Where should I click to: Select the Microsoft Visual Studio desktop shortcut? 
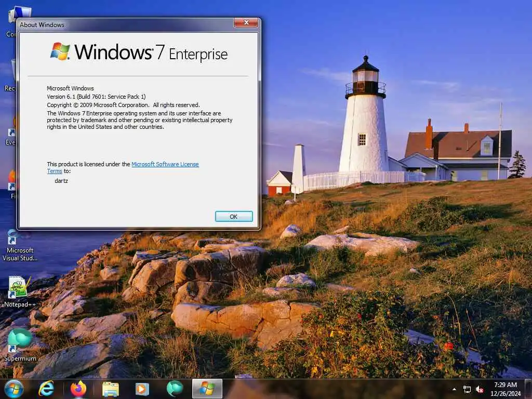pyautogui.click(x=20, y=245)
